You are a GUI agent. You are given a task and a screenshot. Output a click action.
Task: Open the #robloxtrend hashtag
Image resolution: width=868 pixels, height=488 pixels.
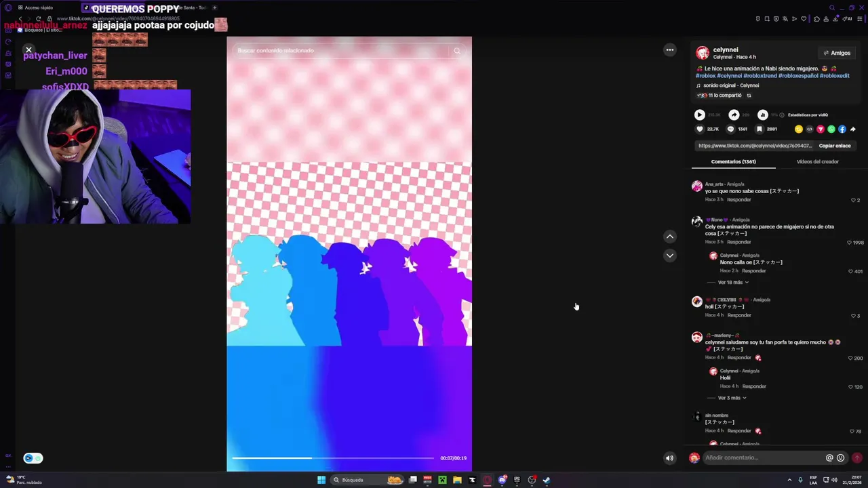click(759, 76)
